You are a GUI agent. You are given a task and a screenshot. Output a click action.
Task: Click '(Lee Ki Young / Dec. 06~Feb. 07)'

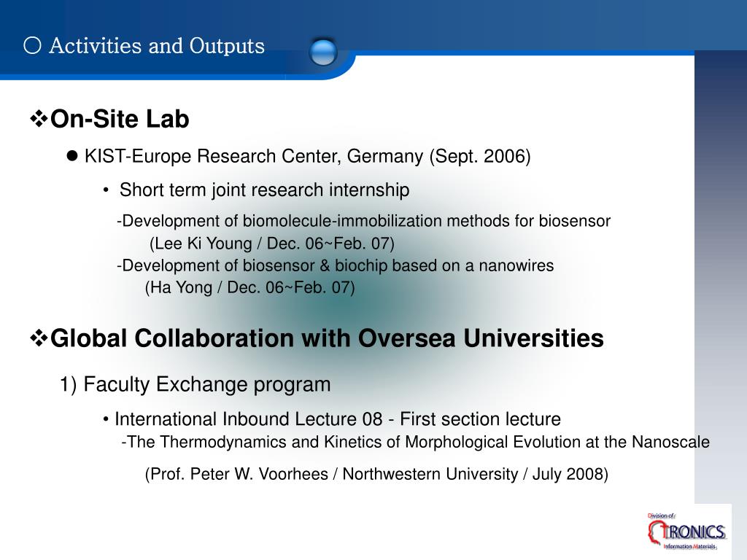(x=272, y=244)
